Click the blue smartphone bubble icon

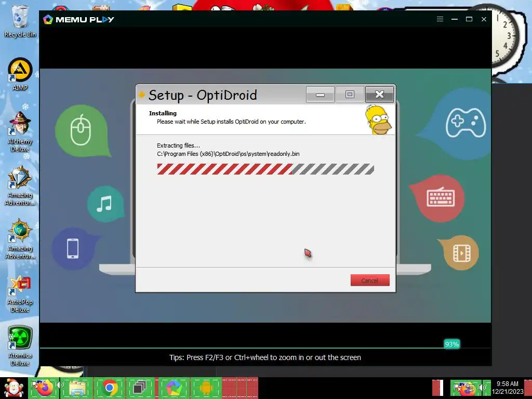[x=73, y=248]
